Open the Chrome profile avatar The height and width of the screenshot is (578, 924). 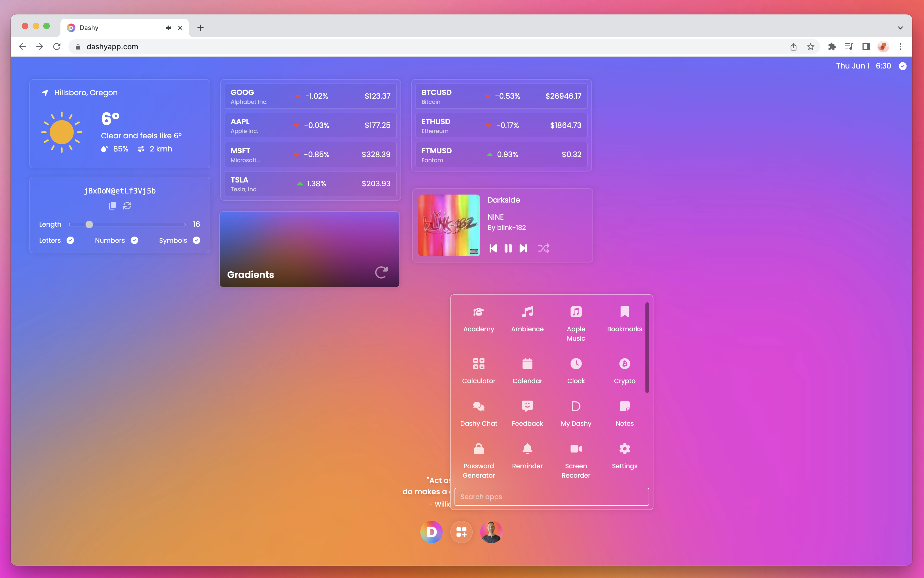click(x=883, y=47)
